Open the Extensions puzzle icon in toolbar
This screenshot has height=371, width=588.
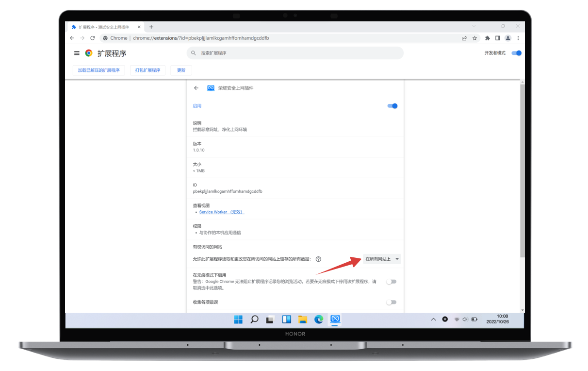pyautogui.click(x=488, y=38)
